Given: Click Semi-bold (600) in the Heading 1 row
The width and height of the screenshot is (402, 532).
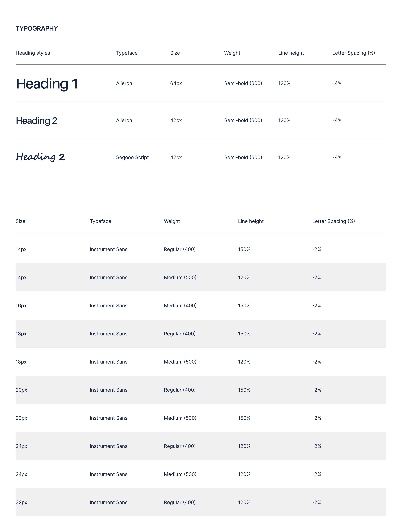Looking at the screenshot, I should pyautogui.click(x=243, y=83).
